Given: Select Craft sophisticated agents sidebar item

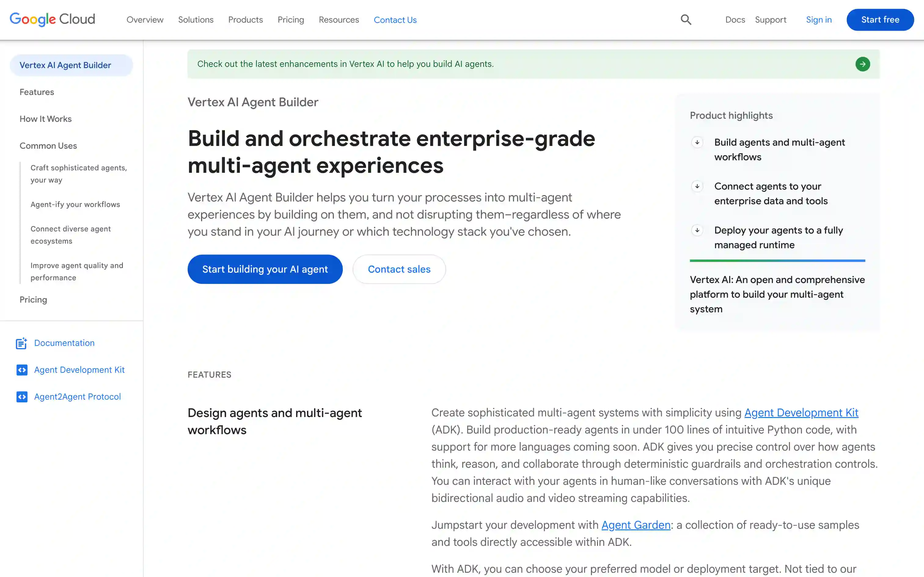Looking at the screenshot, I should (78, 174).
